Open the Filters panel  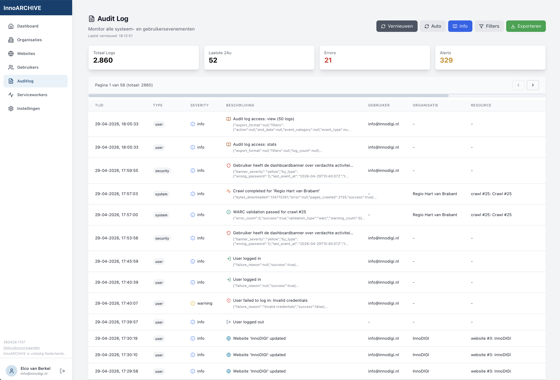(489, 26)
